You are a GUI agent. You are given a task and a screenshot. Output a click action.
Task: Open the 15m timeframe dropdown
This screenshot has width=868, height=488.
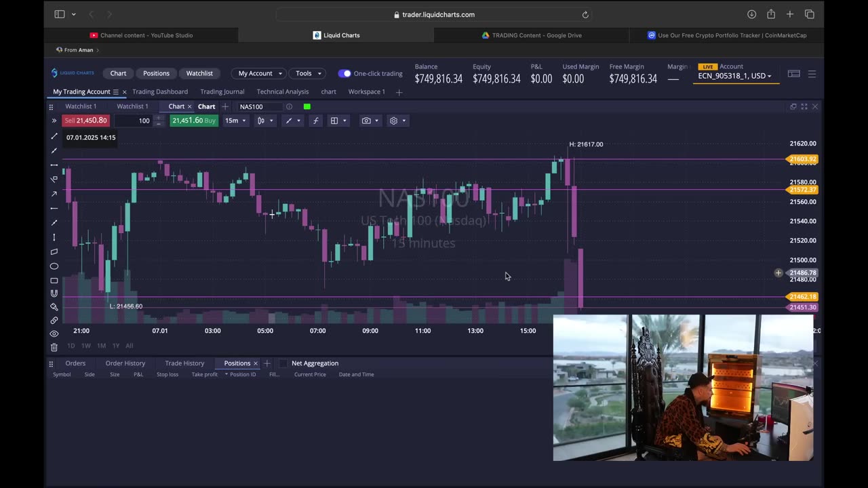[235, 121]
